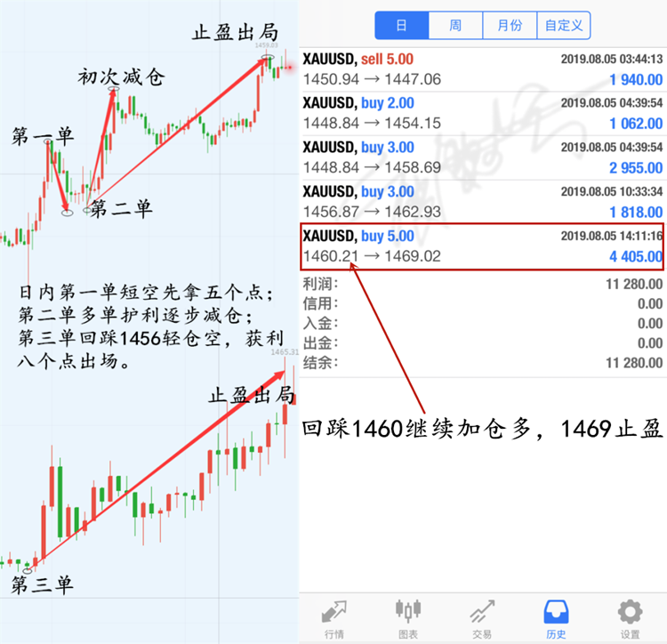Select trade with profit 2 955.00

point(483,157)
